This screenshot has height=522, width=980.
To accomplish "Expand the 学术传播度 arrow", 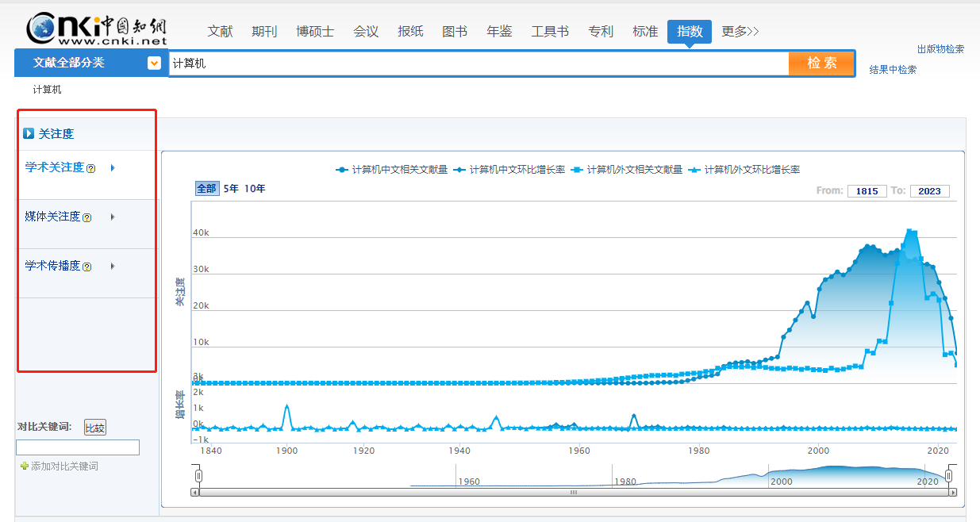I will pyautogui.click(x=113, y=266).
